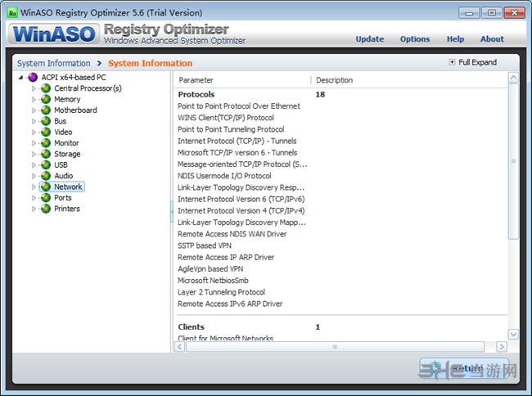Image resolution: width=532 pixels, height=396 pixels.
Task: Click the Full Expand button label
Action: (477, 62)
